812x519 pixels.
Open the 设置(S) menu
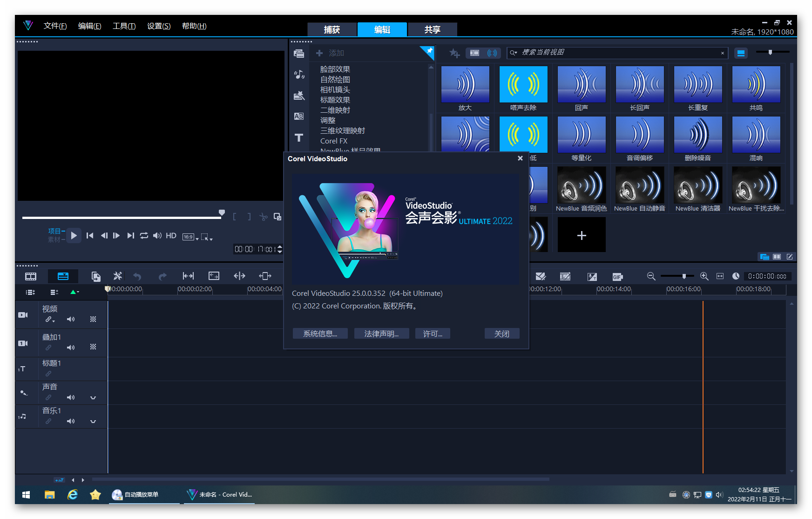[x=159, y=26]
